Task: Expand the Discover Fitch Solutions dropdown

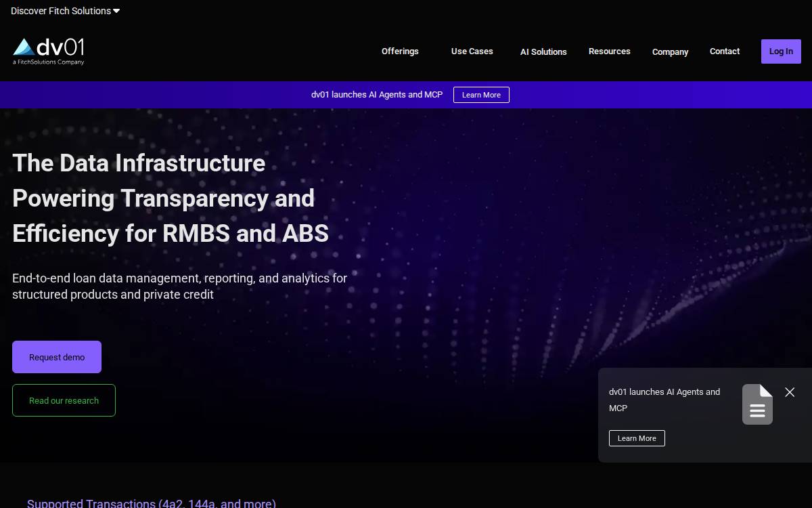Action: [x=65, y=11]
